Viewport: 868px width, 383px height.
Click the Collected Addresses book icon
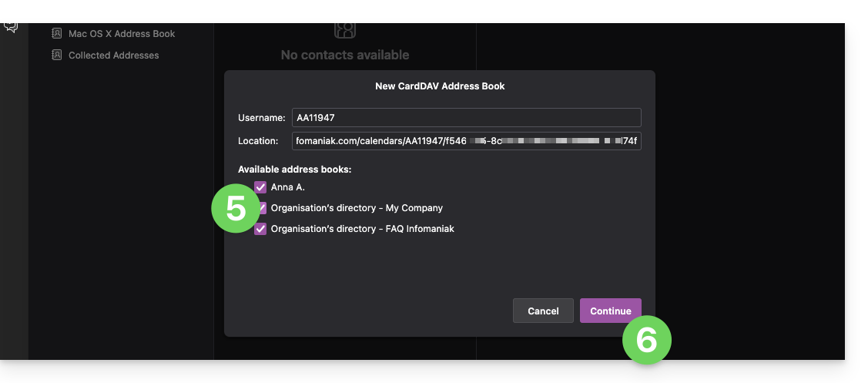(56, 55)
